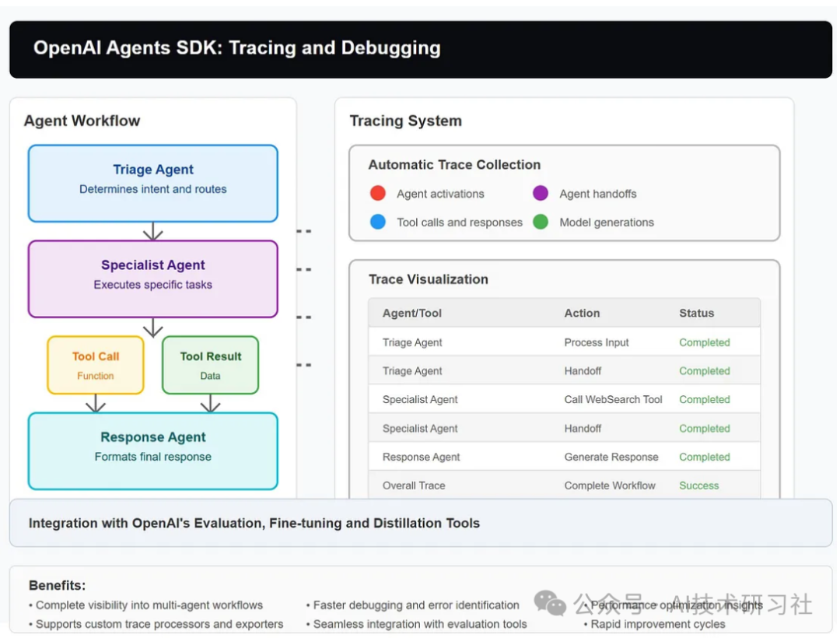The height and width of the screenshot is (638, 840).
Task: Click the 'Rapid improvement cycles' bullet
Action: click(654, 624)
